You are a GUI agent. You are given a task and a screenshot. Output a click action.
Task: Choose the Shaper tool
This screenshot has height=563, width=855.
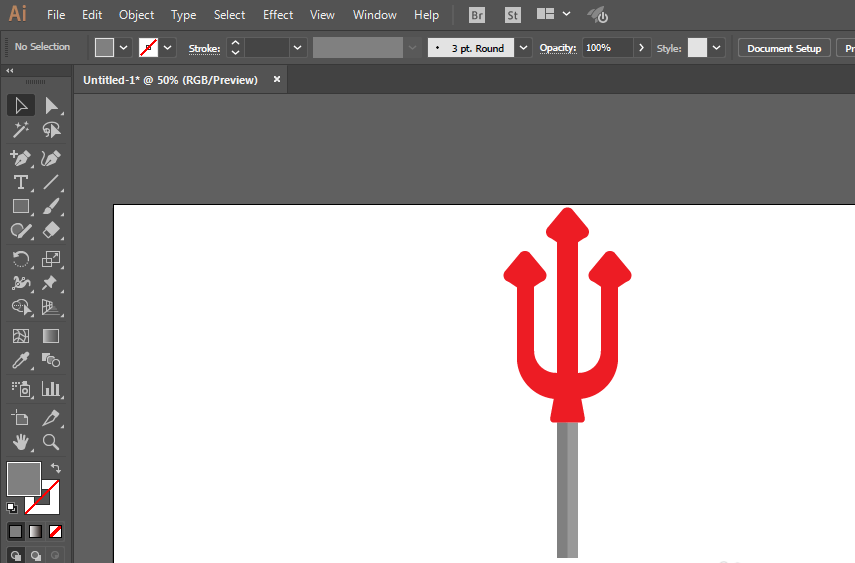pyautogui.click(x=21, y=231)
